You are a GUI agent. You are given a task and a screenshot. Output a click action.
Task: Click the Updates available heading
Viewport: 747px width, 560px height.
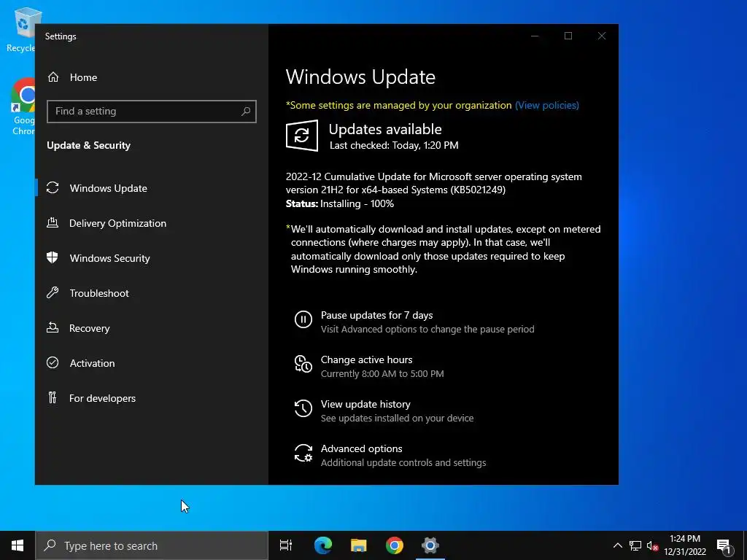pyautogui.click(x=385, y=130)
